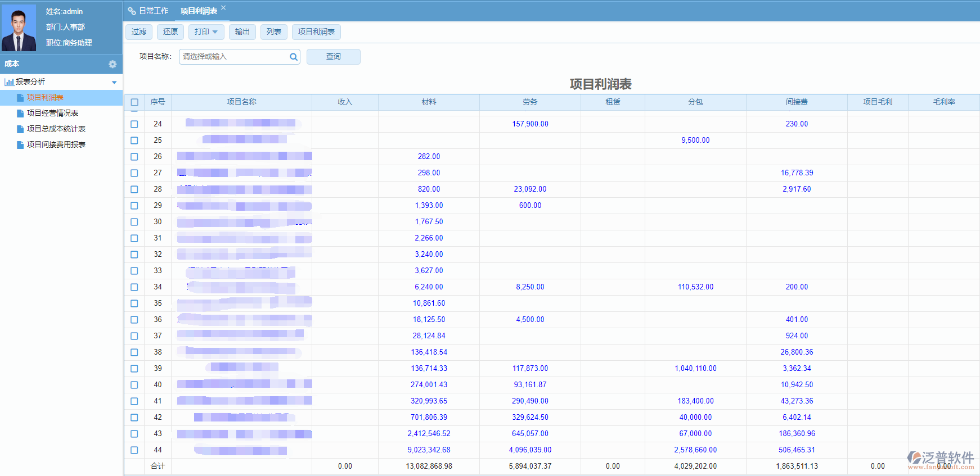Open the 打印 dropdown menu

[x=206, y=32]
